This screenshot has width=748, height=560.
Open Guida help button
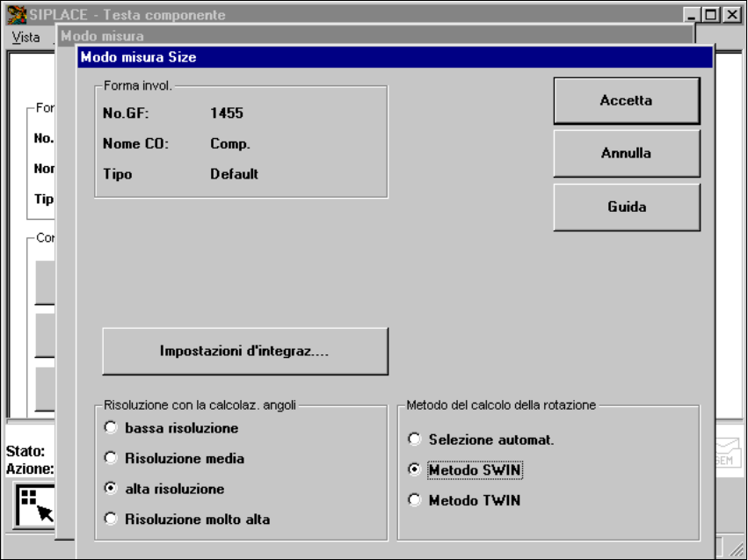(x=627, y=207)
